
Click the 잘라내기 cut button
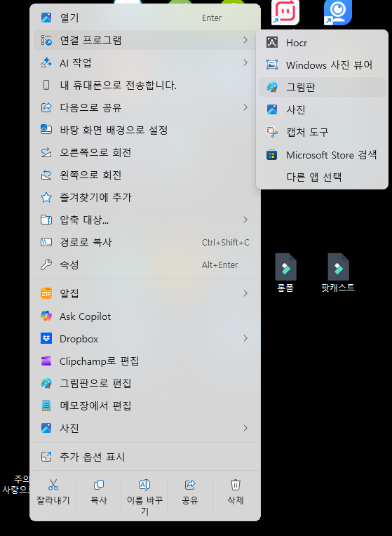pos(53,493)
